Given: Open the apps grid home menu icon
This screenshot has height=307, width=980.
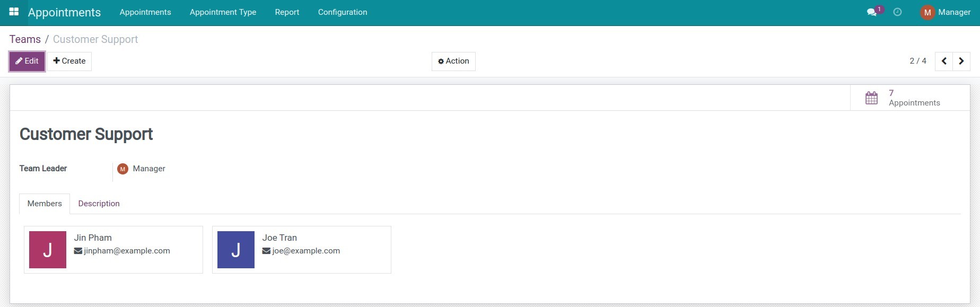Looking at the screenshot, I should coord(14,12).
